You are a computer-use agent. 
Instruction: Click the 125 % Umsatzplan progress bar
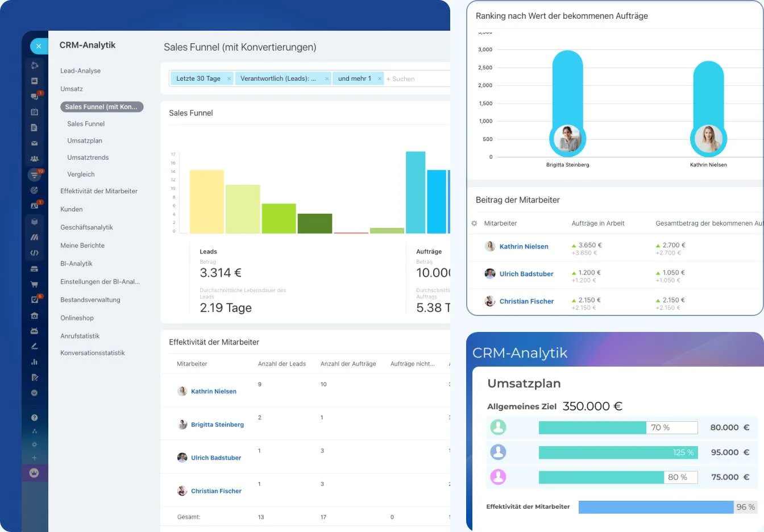tap(618, 452)
